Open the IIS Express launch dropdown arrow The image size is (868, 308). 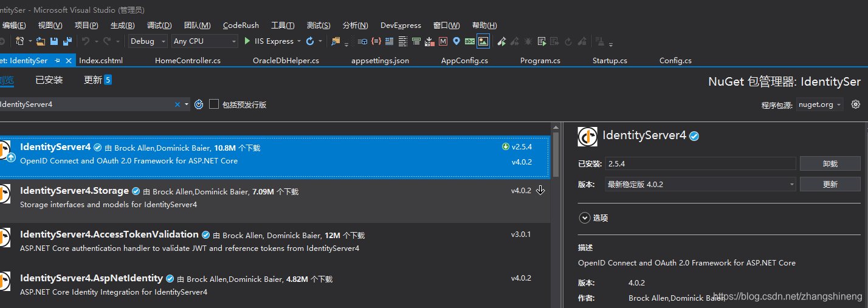click(298, 41)
